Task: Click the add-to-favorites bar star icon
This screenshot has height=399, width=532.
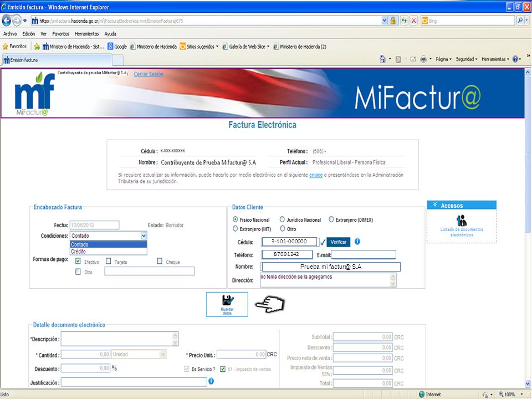Action: pos(37,47)
